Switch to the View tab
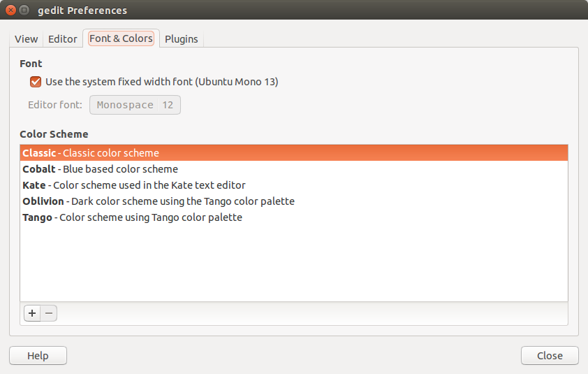The image size is (588, 374). coord(27,39)
